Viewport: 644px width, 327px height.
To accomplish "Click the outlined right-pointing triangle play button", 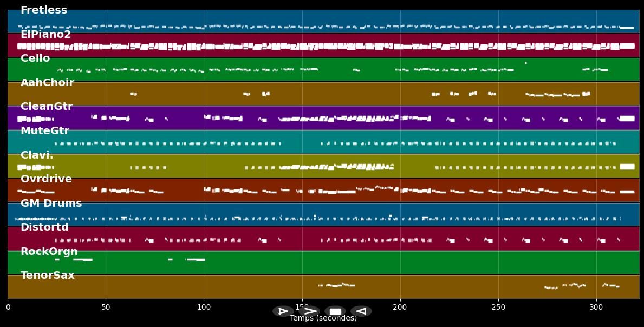I will [x=283, y=311].
